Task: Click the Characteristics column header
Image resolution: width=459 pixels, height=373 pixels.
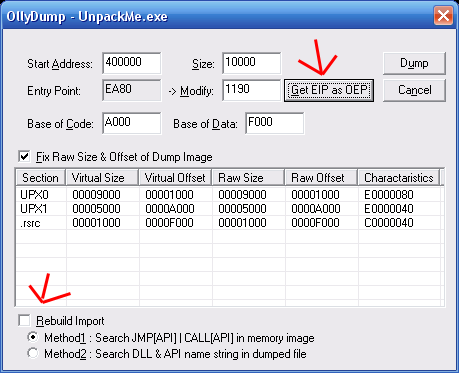Action: 399,178
